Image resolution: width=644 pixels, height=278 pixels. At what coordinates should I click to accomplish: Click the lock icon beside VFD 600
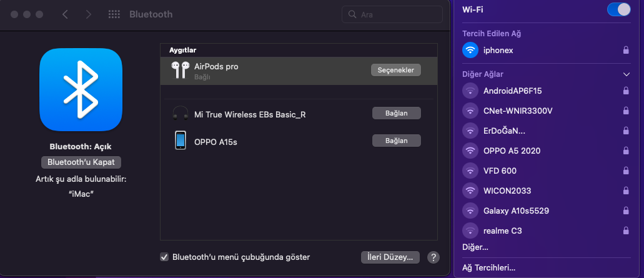626,171
